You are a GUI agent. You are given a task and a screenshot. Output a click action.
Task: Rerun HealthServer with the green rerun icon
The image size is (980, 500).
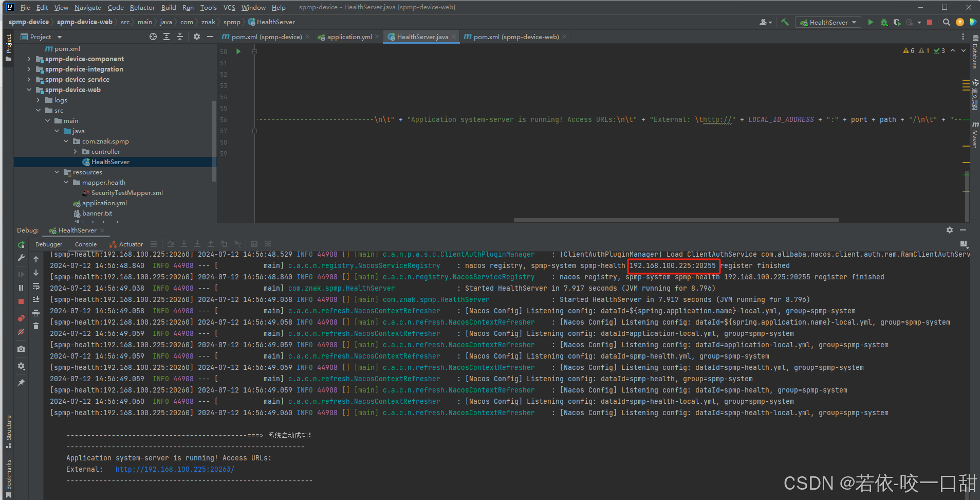[x=21, y=245]
